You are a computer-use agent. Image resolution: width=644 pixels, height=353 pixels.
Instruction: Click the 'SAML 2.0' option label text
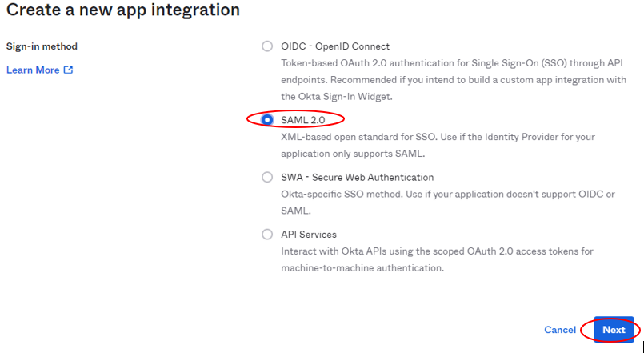point(302,120)
